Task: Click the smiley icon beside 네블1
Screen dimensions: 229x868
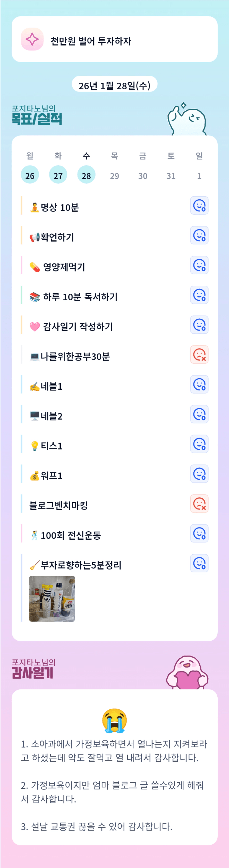Action: tap(199, 384)
